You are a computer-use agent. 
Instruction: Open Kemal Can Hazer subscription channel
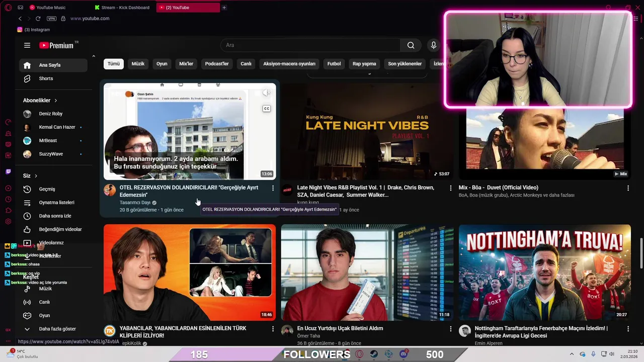53,127
